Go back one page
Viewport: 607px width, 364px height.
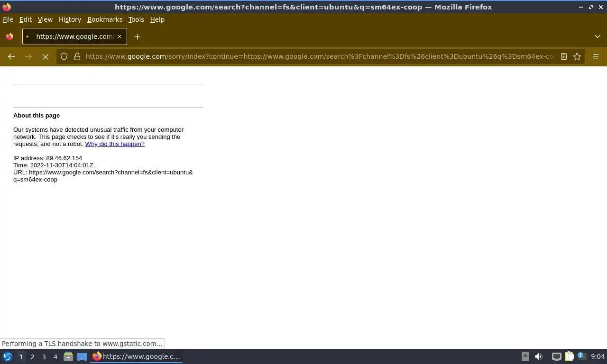click(x=11, y=56)
